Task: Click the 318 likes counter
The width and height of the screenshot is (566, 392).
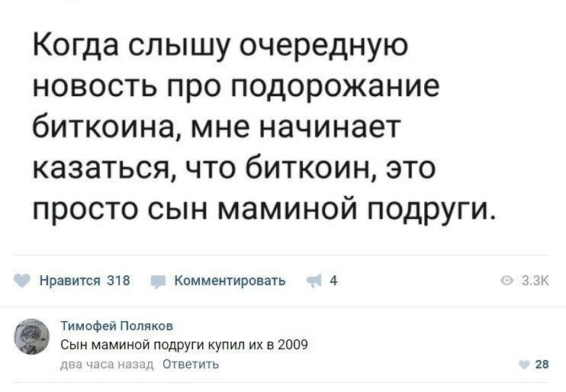Action: click(118, 281)
